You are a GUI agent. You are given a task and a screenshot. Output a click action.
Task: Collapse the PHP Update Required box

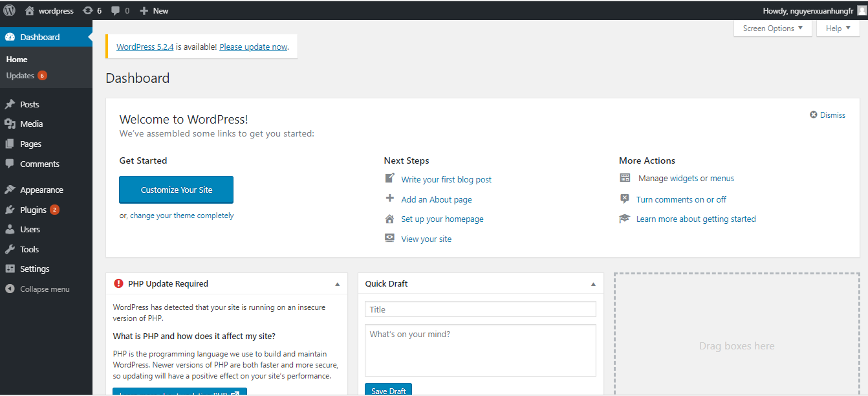coord(337,284)
